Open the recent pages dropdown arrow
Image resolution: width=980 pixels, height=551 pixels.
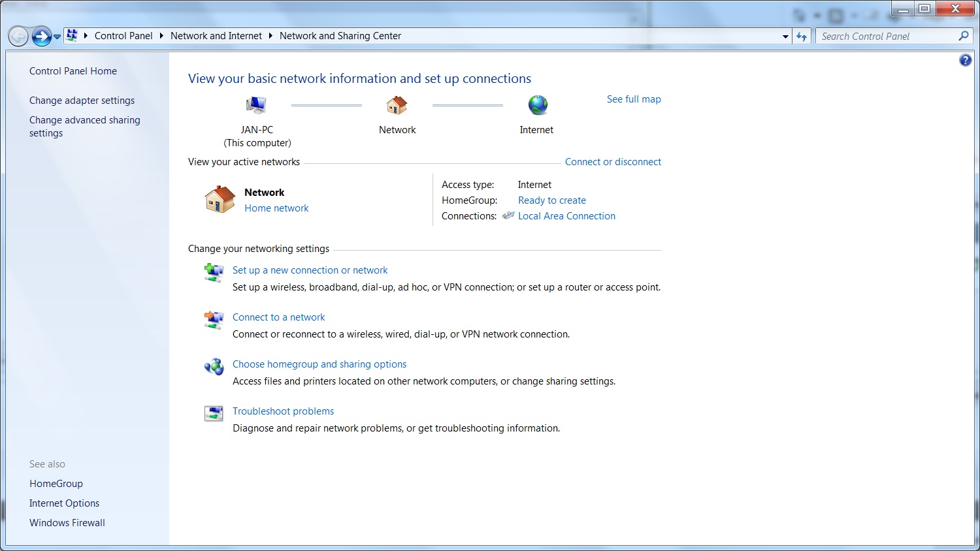(57, 37)
